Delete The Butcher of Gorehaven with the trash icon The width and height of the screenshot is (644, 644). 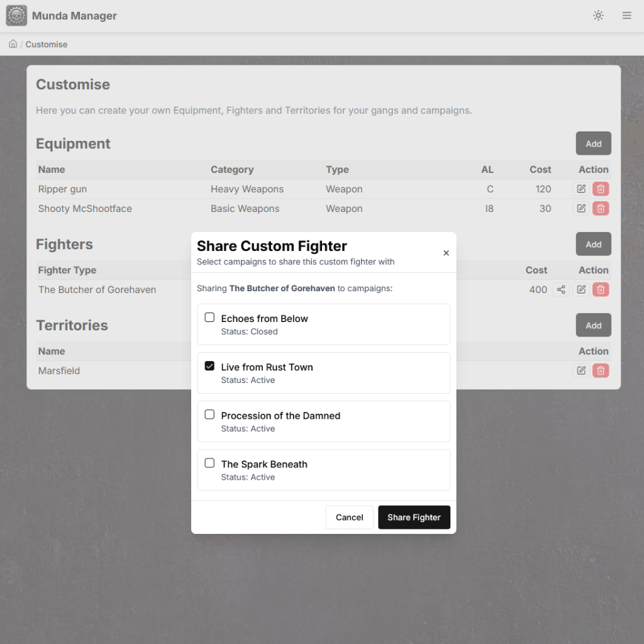tap(600, 289)
